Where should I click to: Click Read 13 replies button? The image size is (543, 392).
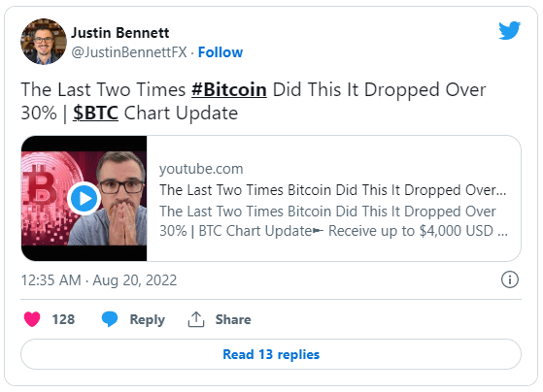pyautogui.click(x=271, y=354)
